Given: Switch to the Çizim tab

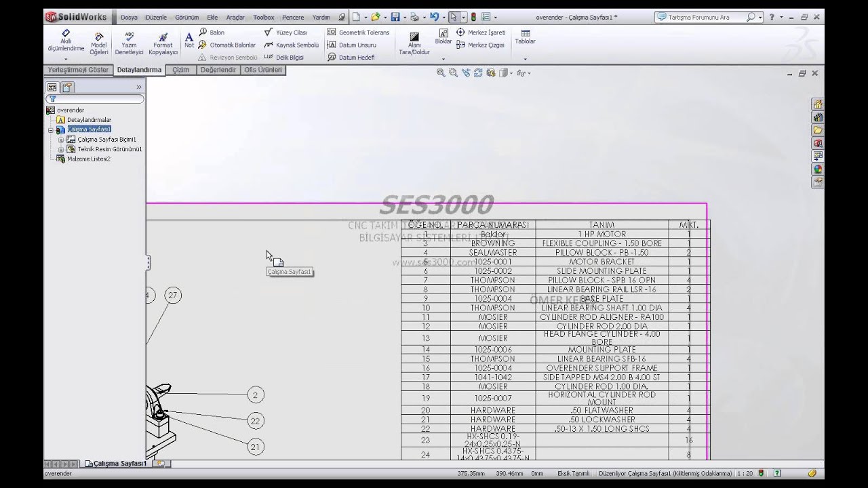Looking at the screenshot, I should tap(181, 70).
